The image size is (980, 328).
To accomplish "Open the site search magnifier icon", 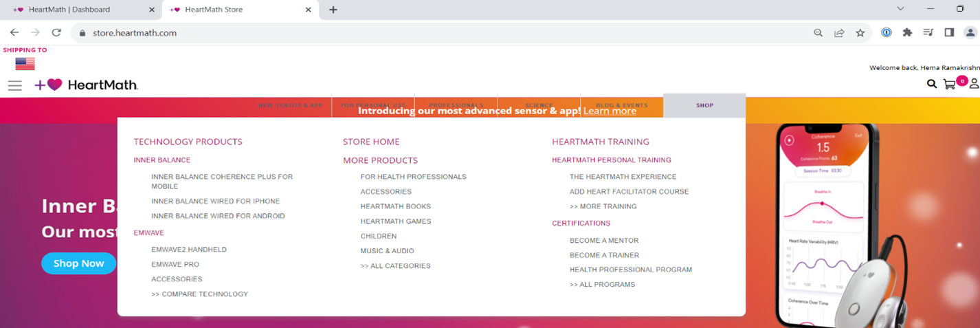I will (931, 84).
